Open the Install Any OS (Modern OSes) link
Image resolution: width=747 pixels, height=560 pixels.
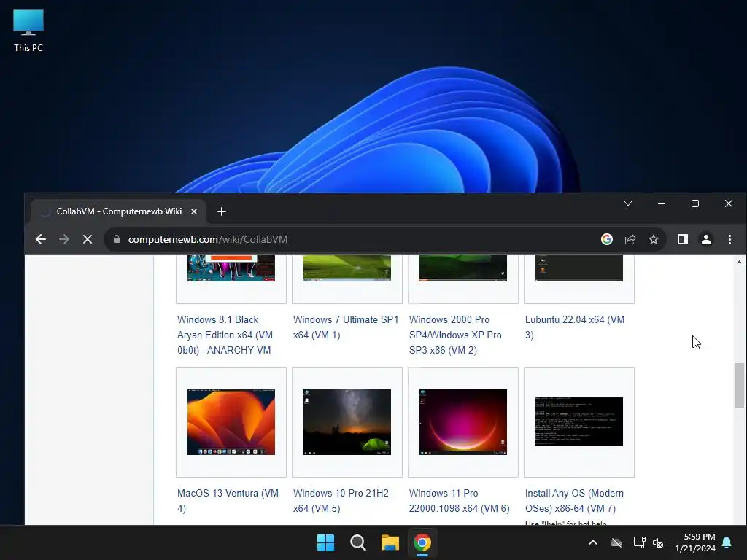click(x=574, y=500)
